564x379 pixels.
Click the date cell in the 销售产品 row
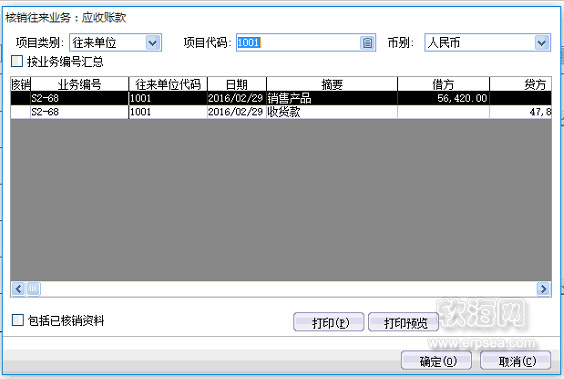coord(237,98)
